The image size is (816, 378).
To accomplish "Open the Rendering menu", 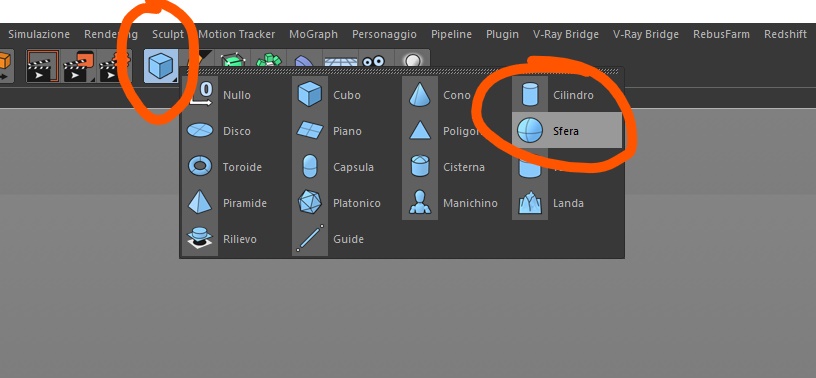I will [111, 34].
